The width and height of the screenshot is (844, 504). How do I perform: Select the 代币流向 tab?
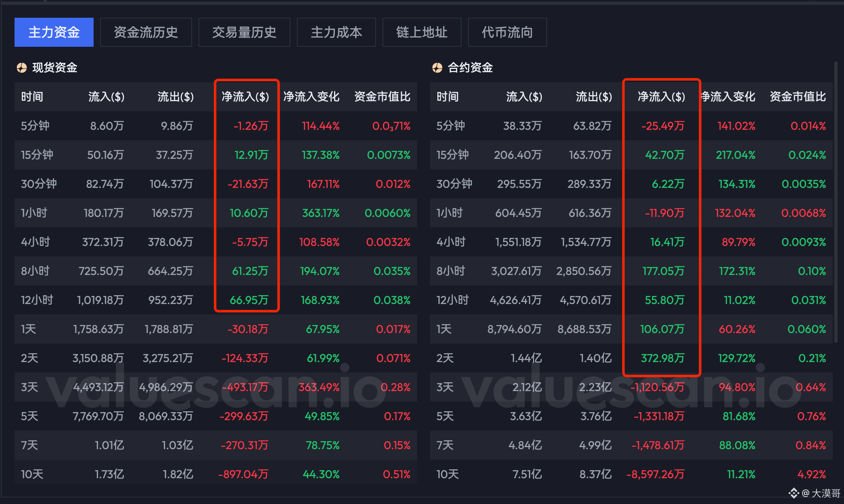coord(507,32)
